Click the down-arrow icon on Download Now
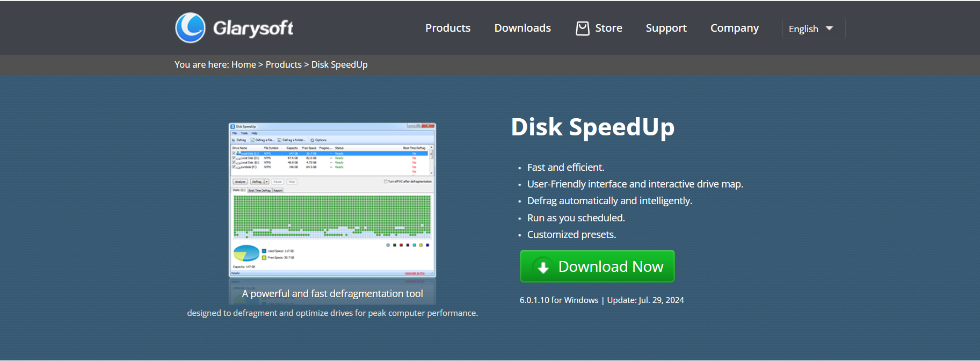980x361 pixels. click(543, 267)
